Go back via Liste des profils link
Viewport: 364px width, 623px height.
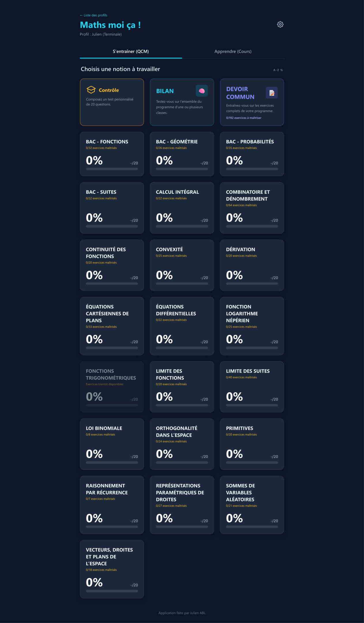tap(94, 15)
